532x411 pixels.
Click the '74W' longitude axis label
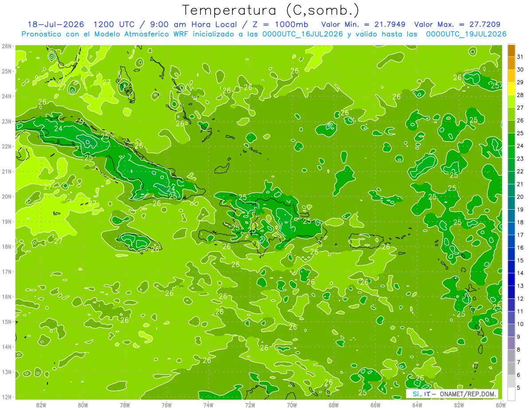pyautogui.click(x=208, y=405)
